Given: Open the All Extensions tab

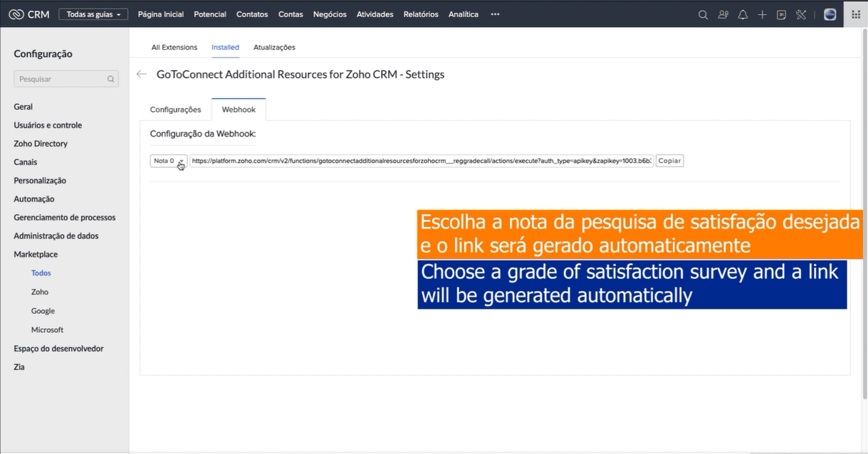Looking at the screenshot, I should point(174,48).
